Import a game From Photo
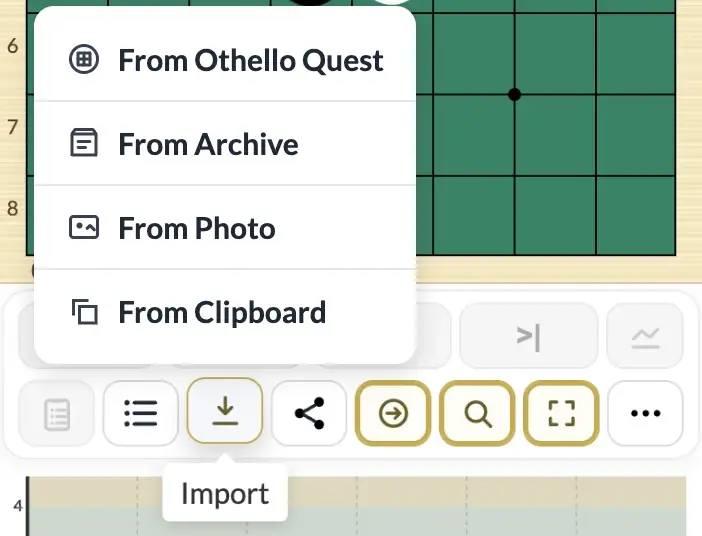The width and height of the screenshot is (702, 536). [225, 227]
